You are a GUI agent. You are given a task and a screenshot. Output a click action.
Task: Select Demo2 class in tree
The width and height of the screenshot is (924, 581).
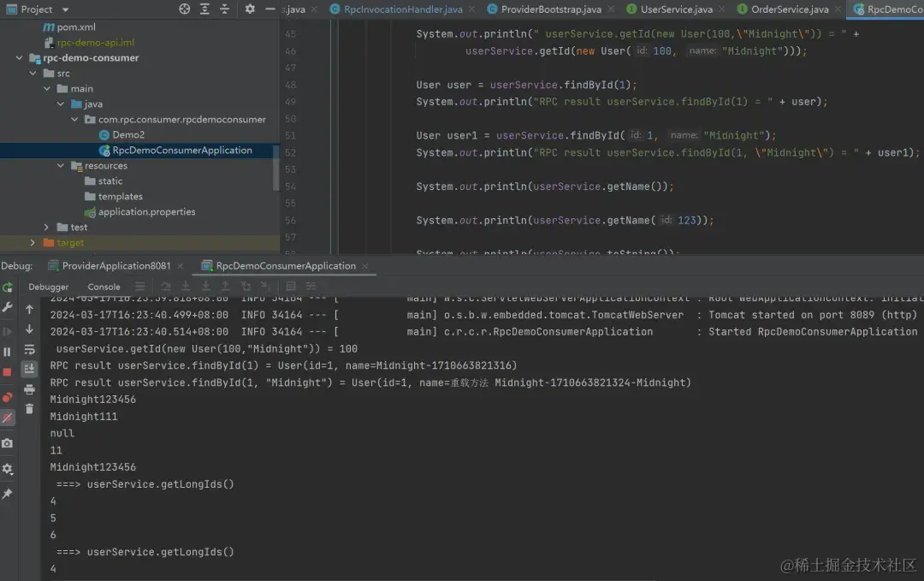[127, 134]
